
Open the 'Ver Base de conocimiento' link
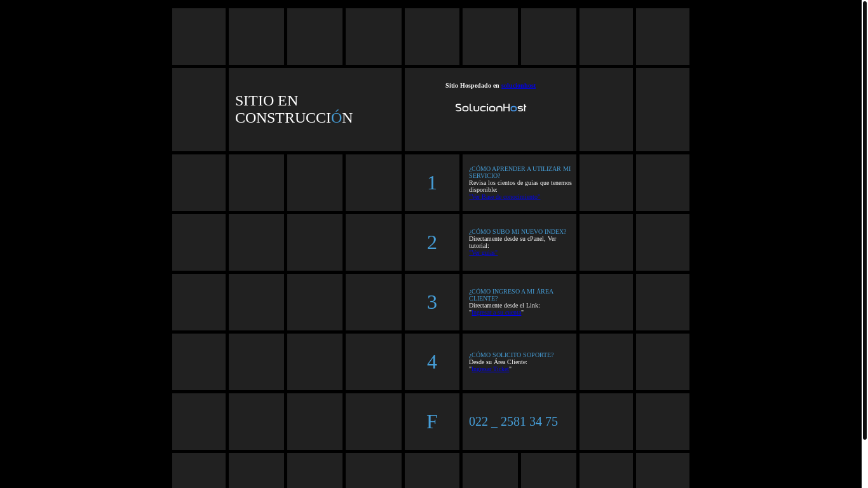505,197
